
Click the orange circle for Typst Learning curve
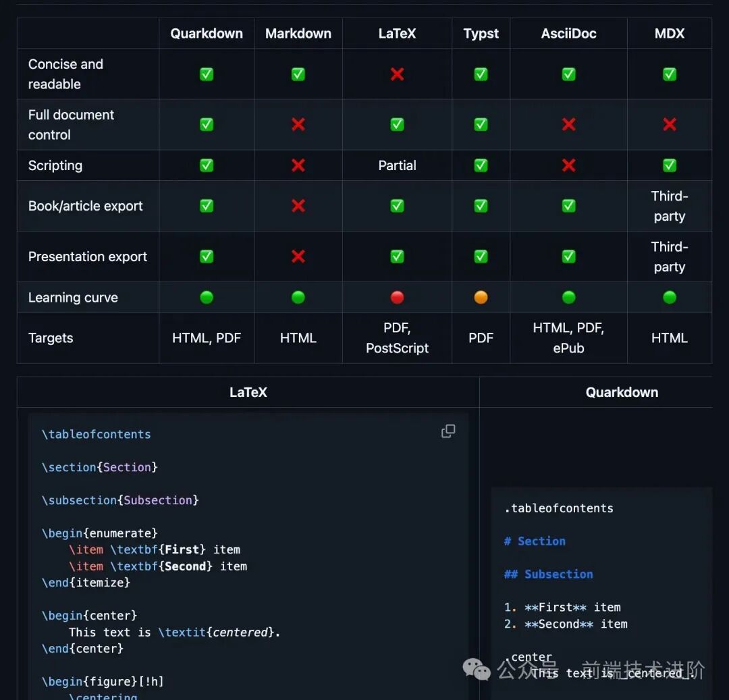pos(481,298)
